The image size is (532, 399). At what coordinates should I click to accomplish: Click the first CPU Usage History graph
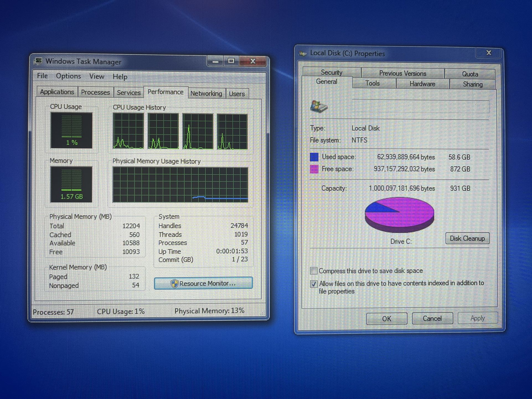[x=128, y=131]
